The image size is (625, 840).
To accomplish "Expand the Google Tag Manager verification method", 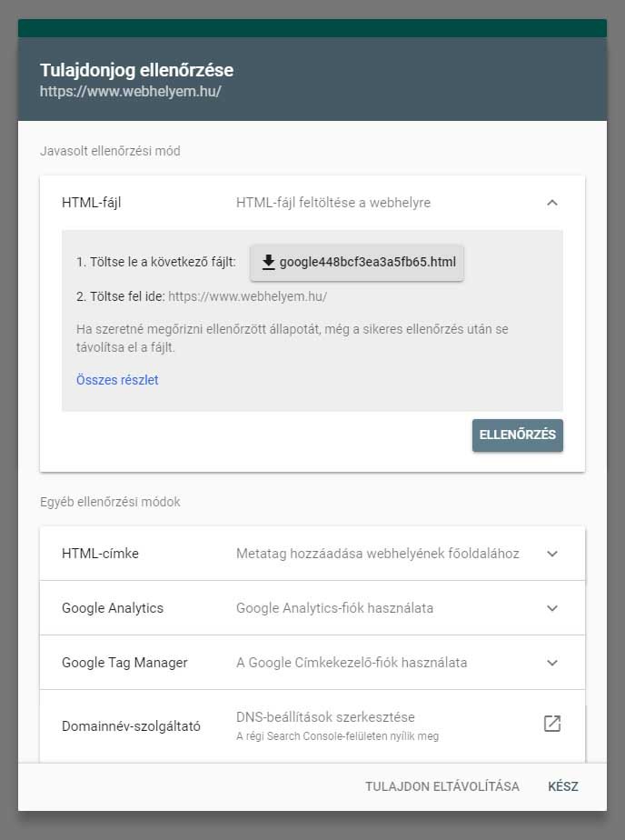I will coord(551,662).
